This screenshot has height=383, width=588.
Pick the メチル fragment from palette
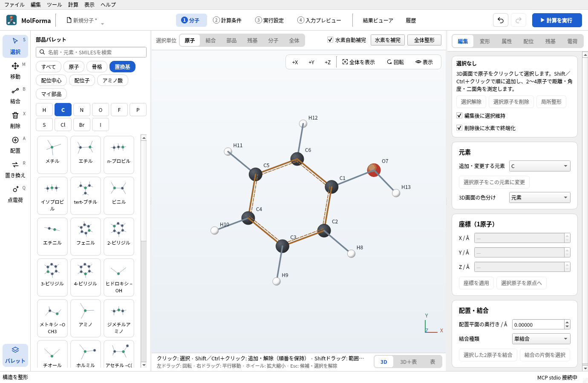click(x=52, y=155)
